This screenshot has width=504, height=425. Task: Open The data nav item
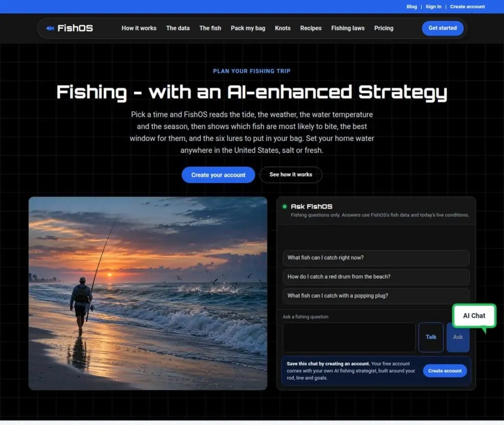(x=178, y=28)
